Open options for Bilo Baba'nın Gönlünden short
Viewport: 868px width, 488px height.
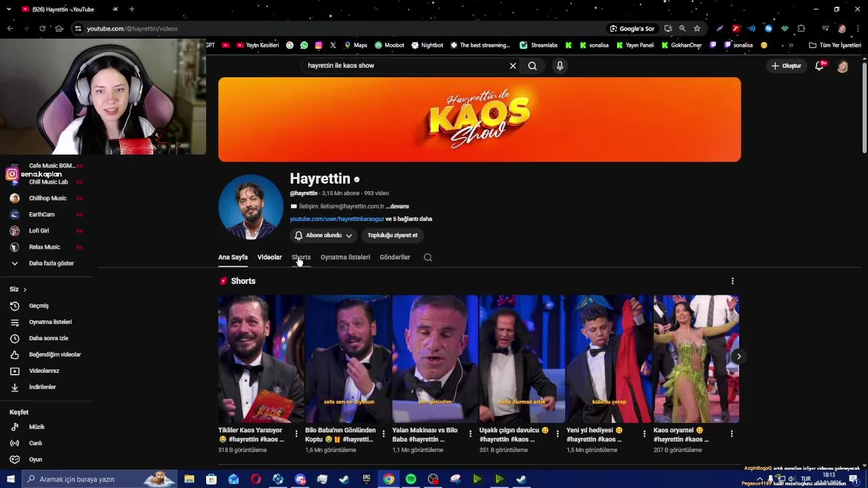(x=383, y=434)
